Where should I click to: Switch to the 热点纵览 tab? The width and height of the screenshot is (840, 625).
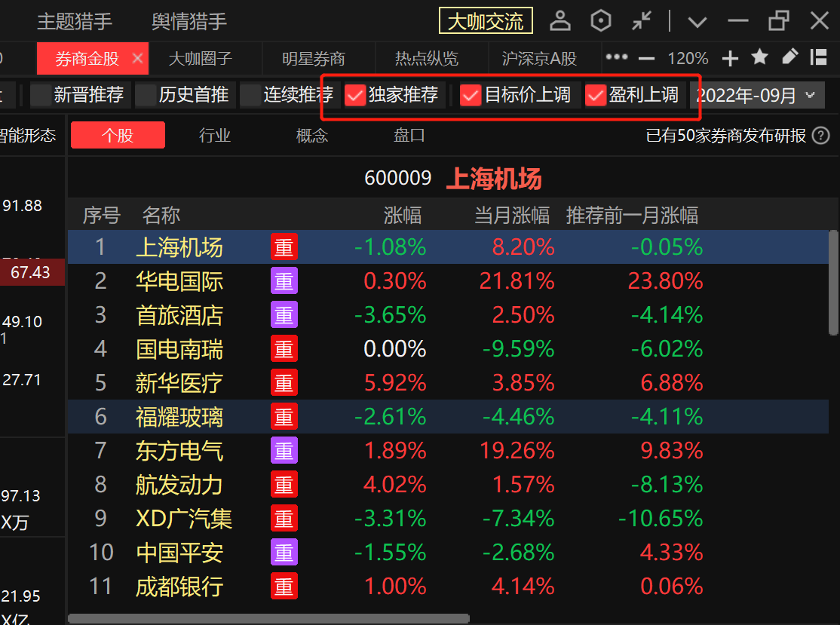coord(427,58)
